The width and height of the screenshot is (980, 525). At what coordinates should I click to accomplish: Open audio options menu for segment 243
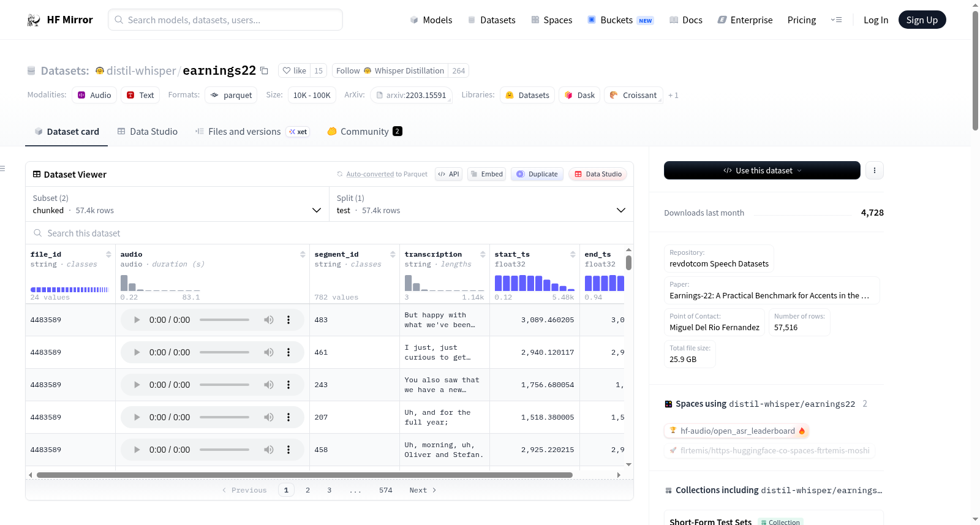(288, 385)
